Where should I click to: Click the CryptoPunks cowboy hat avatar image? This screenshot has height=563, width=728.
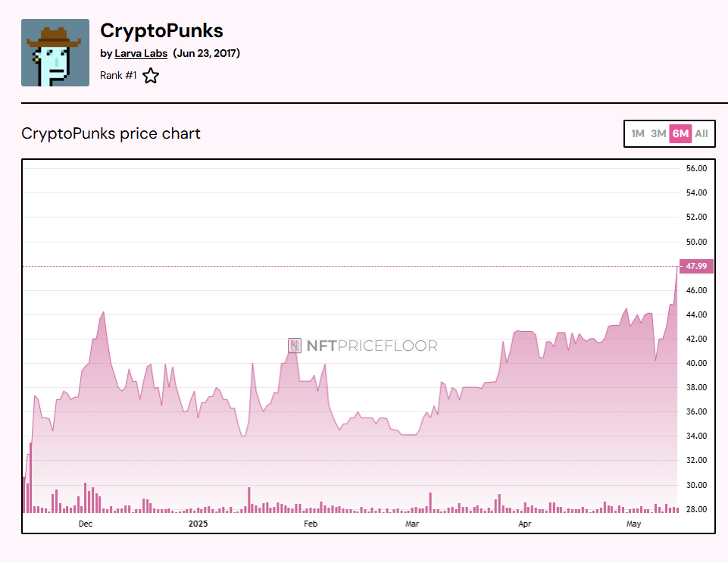click(x=55, y=52)
